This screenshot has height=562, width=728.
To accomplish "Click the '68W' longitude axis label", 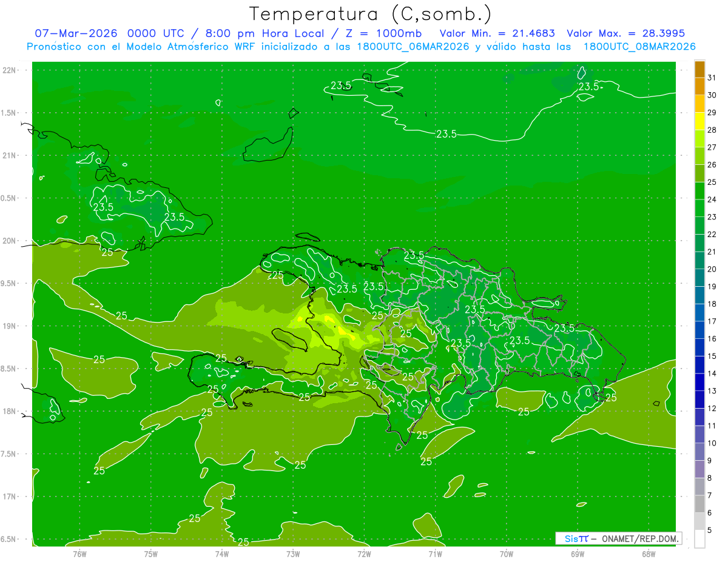I will [x=649, y=554].
